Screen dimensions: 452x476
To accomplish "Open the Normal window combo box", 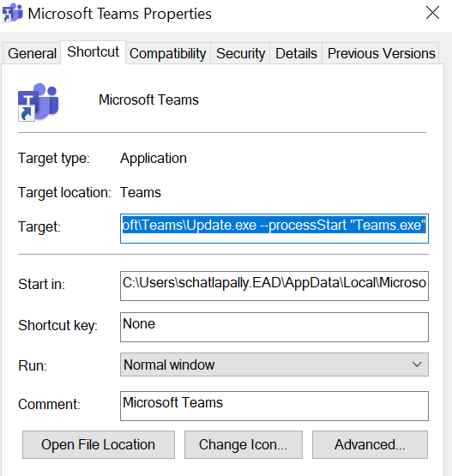I will [x=274, y=365].
